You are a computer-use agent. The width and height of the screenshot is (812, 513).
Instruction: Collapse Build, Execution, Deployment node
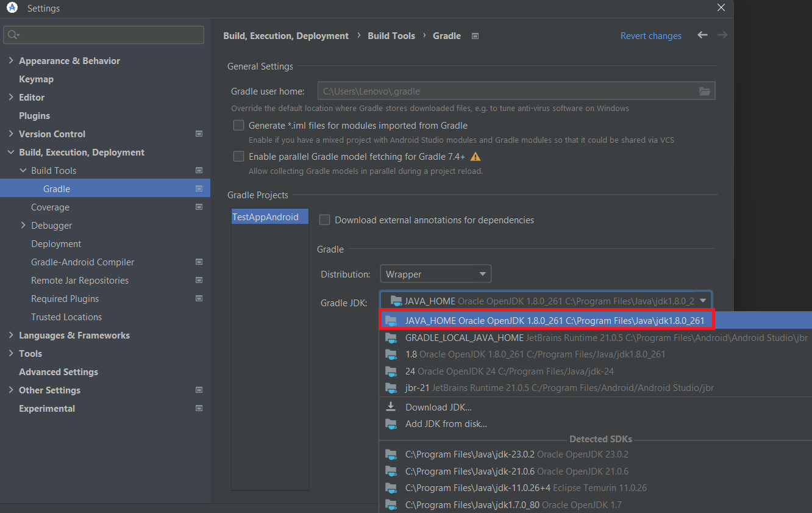point(11,152)
